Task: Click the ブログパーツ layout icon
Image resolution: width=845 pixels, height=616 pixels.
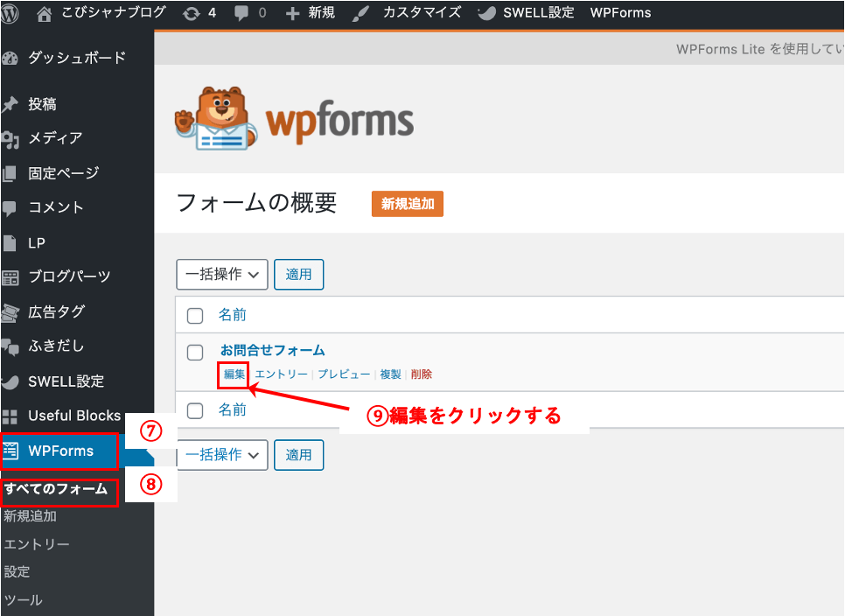Action: point(10,277)
